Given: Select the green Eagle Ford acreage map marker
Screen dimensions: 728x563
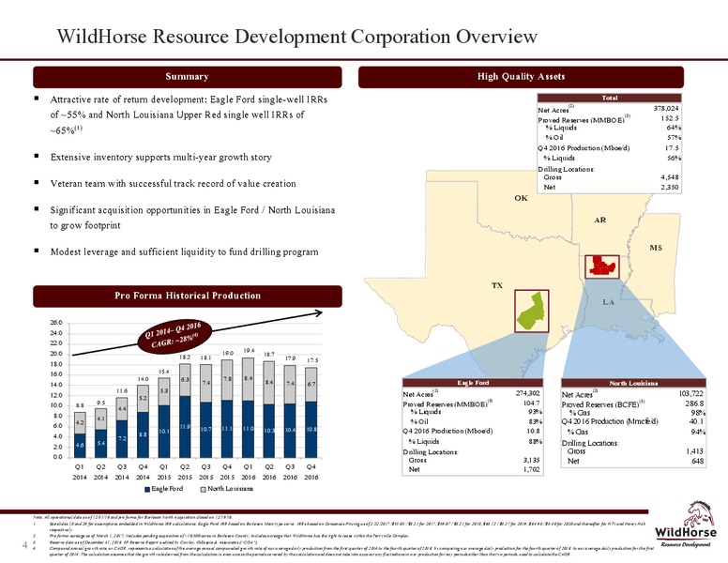Looking at the screenshot, I should click(531, 311).
